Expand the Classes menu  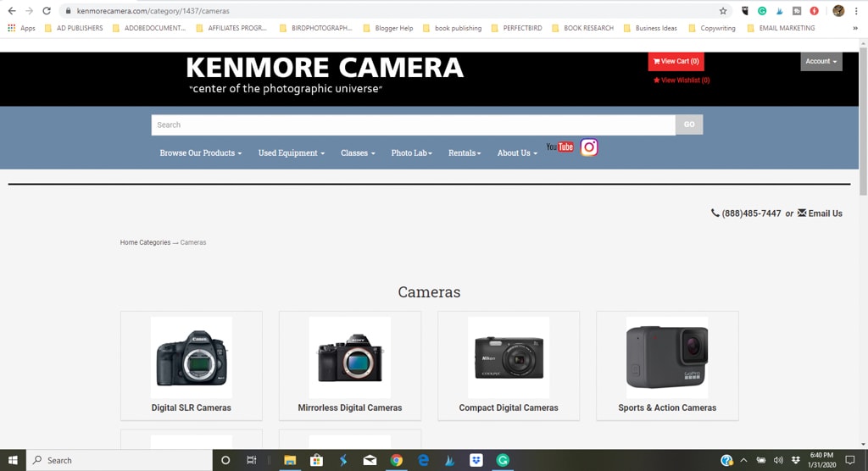click(358, 152)
